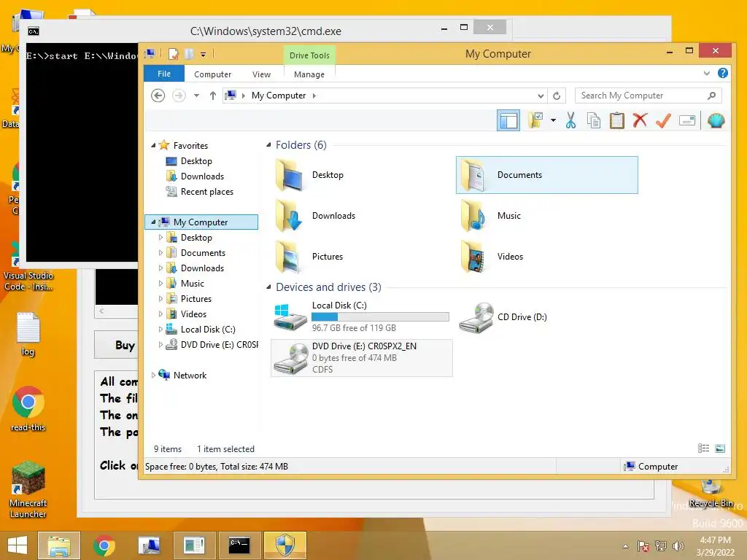Switch to large icons view in status bar

pos(720,448)
